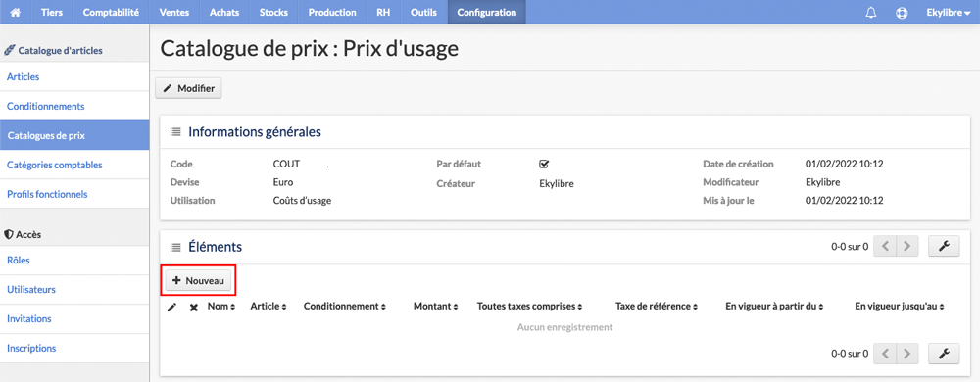This screenshot has width=980, height=382.
Task: Sort the table by Article
Action: [x=269, y=307]
